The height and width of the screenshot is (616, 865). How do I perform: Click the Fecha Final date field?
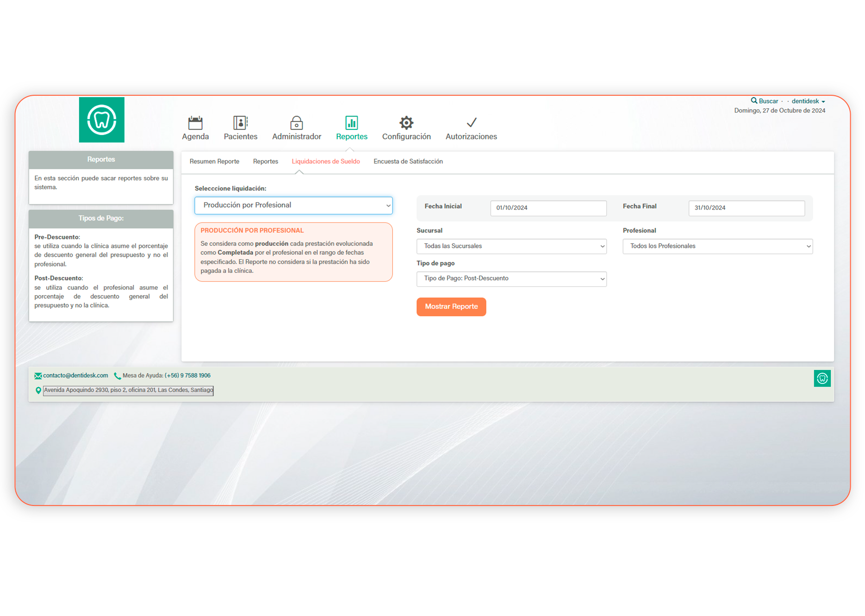[746, 208]
